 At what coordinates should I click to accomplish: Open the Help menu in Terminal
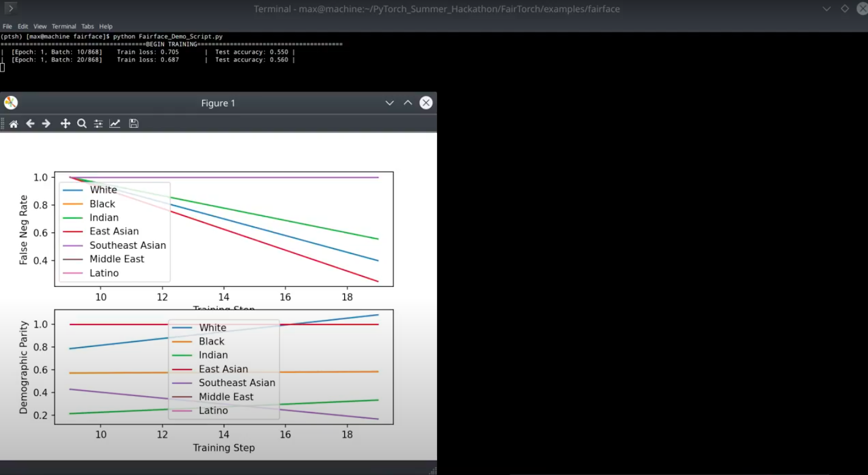(106, 27)
